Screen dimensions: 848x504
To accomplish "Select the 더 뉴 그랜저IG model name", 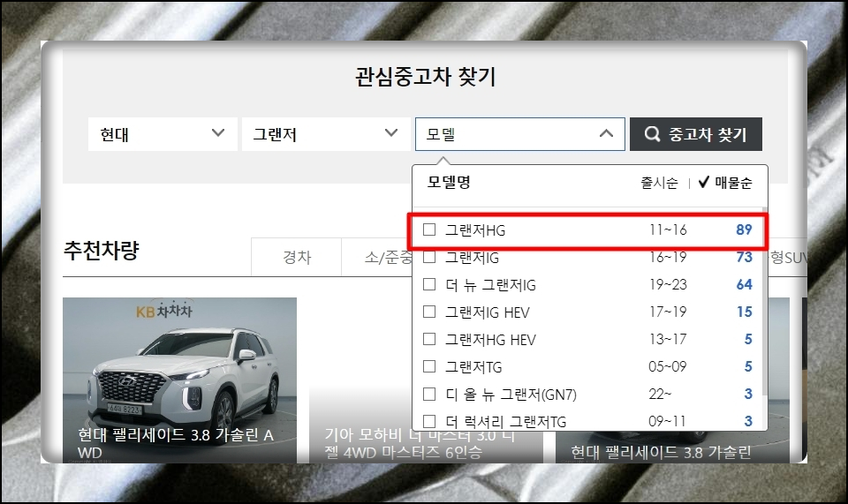I will coord(490,285).
